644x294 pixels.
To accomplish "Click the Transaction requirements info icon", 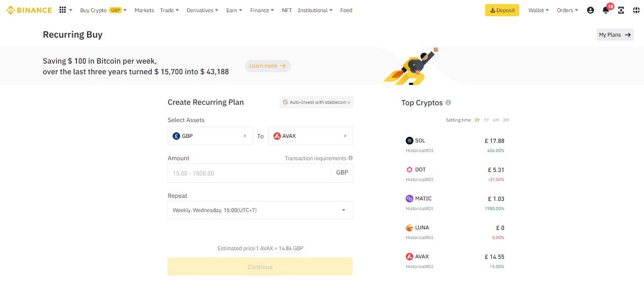I will click(x=351, y=158).
